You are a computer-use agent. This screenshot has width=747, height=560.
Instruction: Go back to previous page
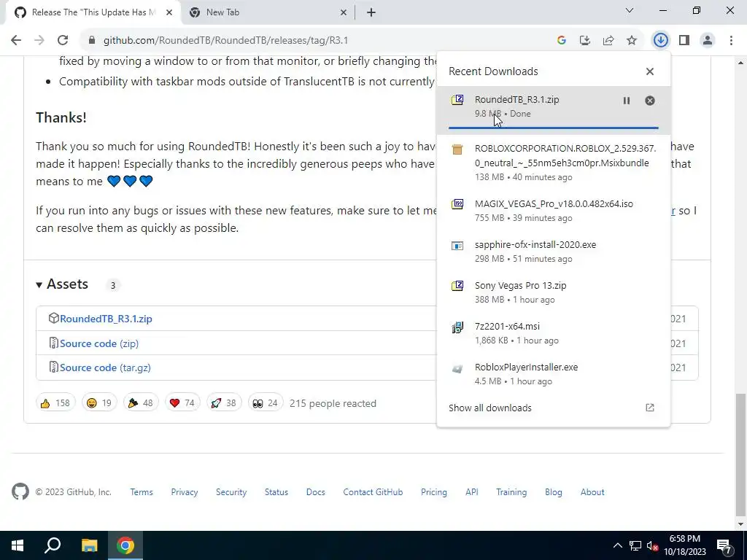tap(16, 41)
